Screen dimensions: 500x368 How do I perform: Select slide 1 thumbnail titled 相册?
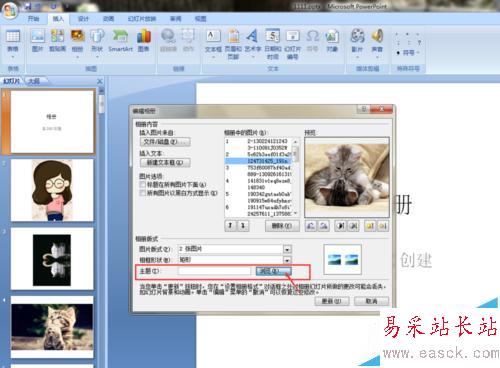(x=52, y=122)
